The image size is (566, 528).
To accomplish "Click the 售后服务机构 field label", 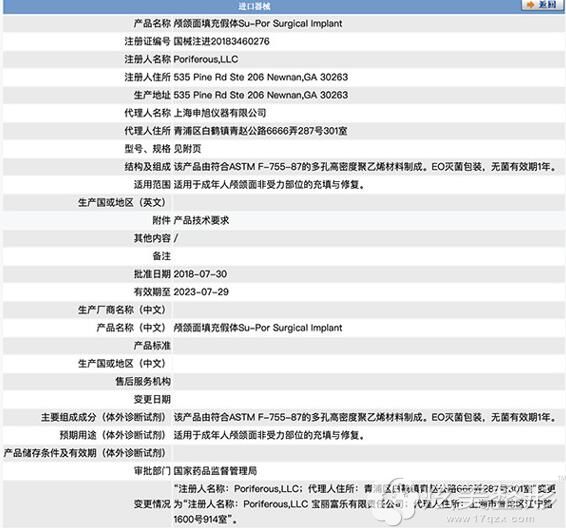I will pos(143,381).
